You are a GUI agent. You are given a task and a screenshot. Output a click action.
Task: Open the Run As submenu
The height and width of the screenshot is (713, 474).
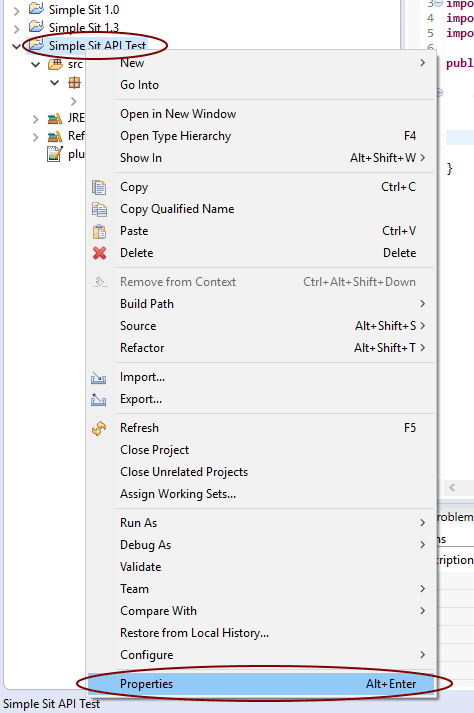click(x=261, y=523)
